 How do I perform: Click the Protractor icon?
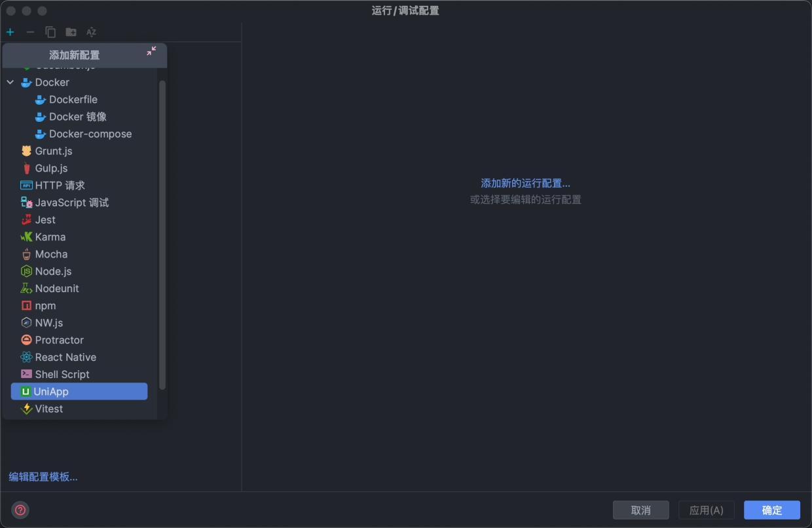point(26,340)
